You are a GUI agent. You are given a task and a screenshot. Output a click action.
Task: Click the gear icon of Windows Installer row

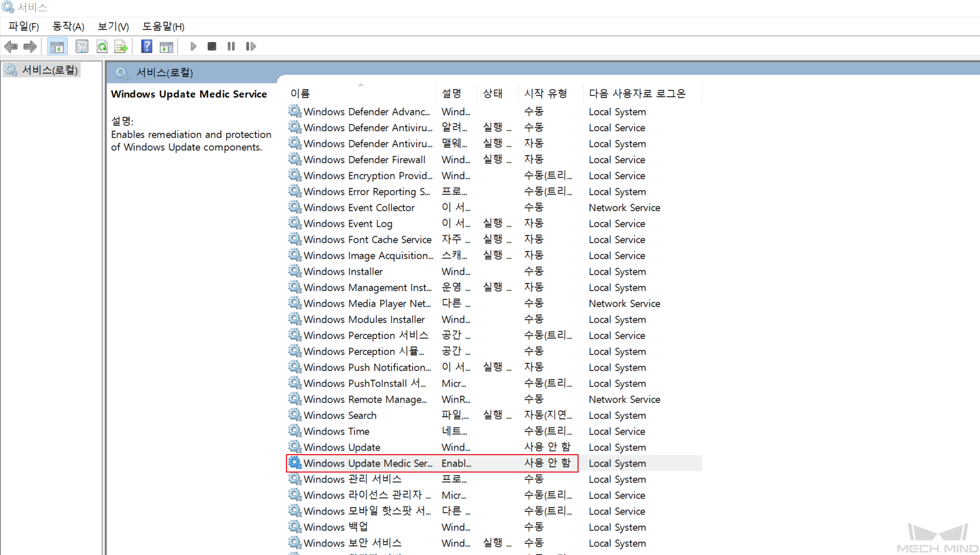tap(295, 271)
